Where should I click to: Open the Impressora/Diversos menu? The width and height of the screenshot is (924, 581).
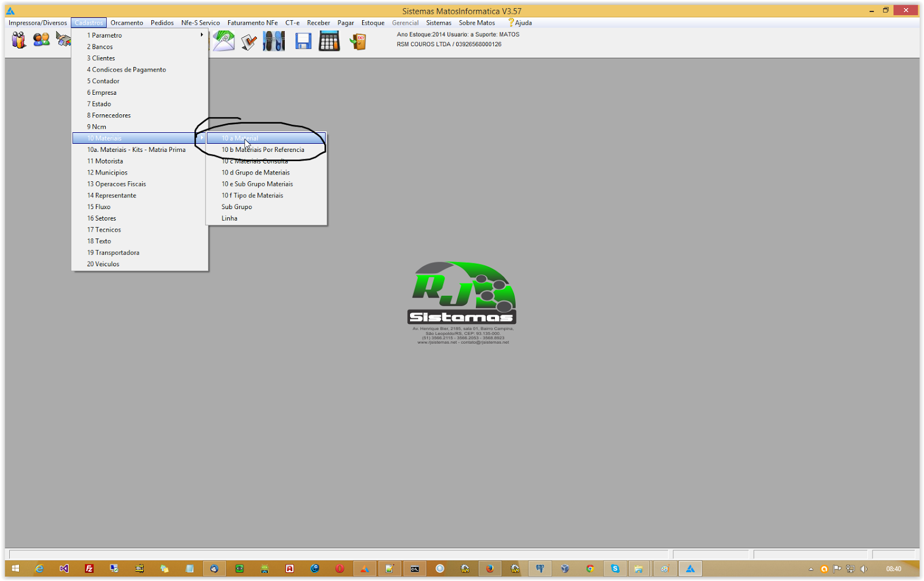[38, 23]
